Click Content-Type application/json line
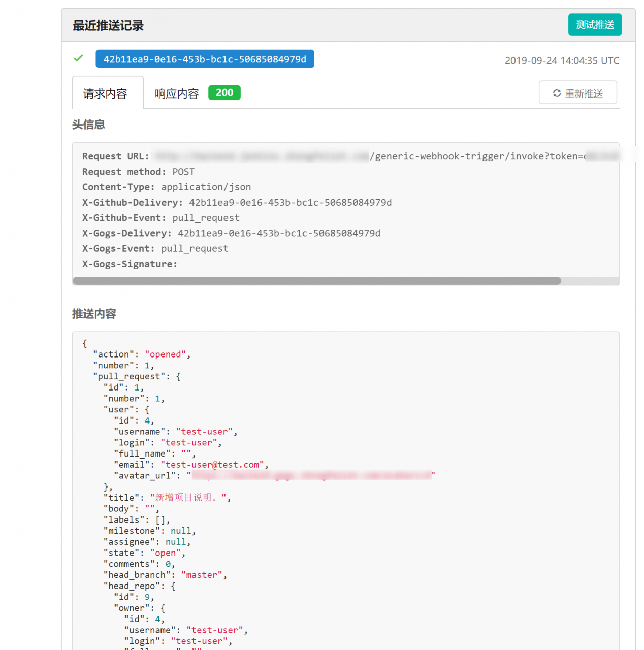Image resolution: width=644 pixels, height=650 pixels. click(x=167, y=187)
